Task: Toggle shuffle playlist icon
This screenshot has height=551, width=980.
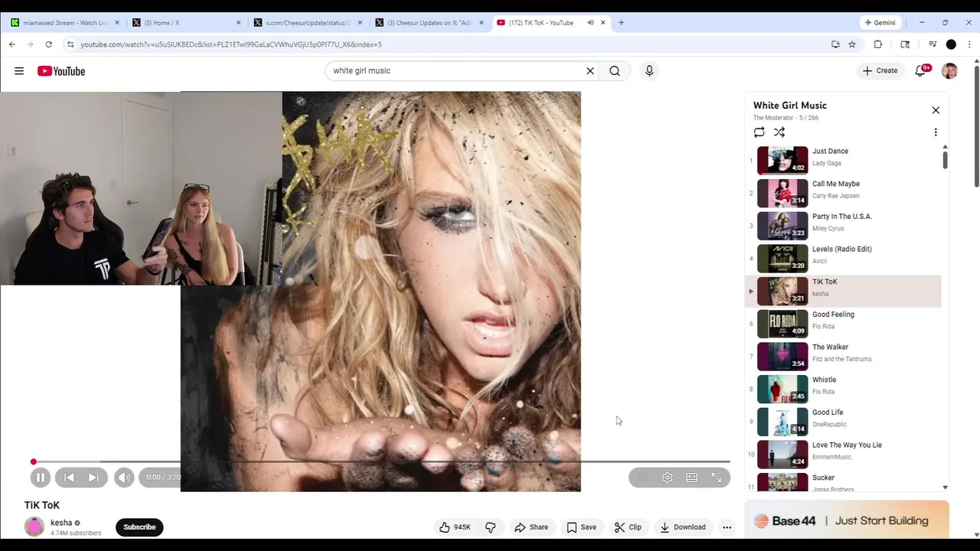Action: (x=779, y=132)
